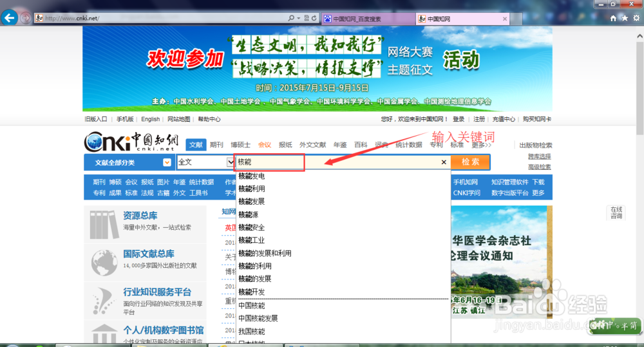Click the address bar search magnifier icon

(x=291, y=18)
